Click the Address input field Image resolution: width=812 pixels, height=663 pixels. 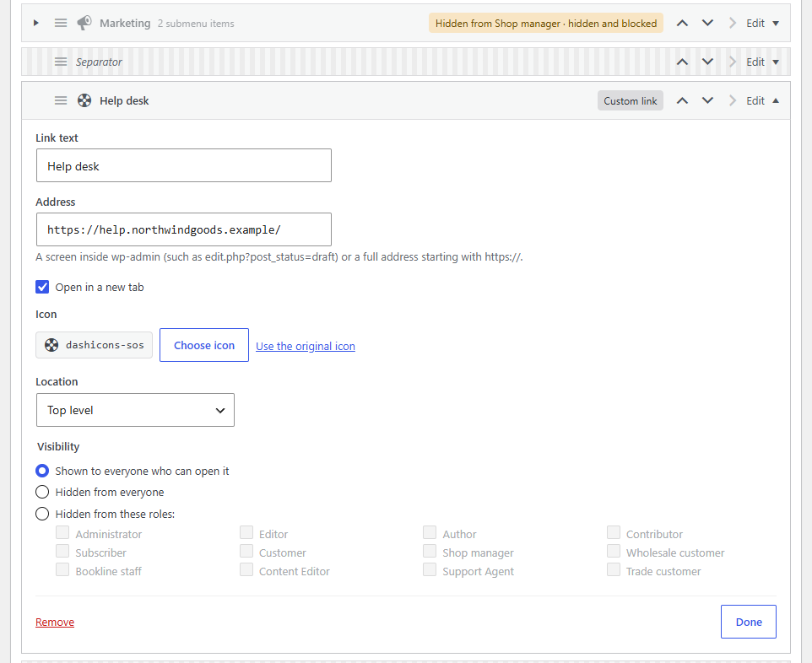pos(184,229)
